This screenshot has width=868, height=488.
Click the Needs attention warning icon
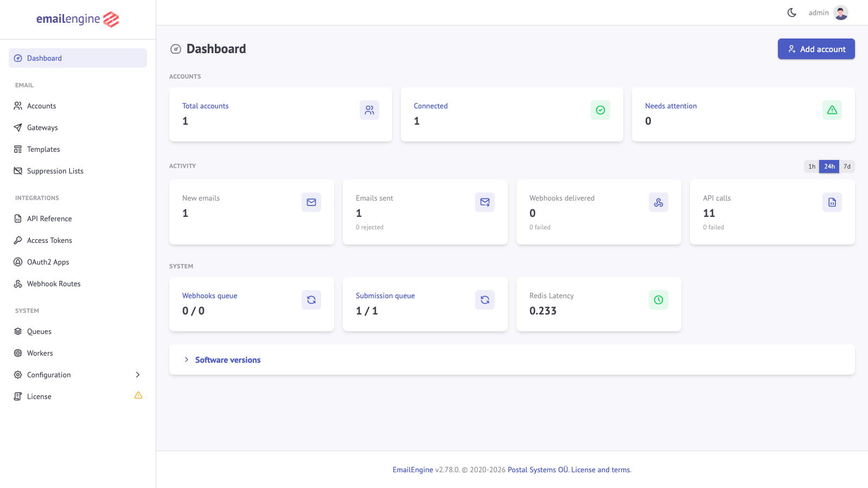(832, 110)
